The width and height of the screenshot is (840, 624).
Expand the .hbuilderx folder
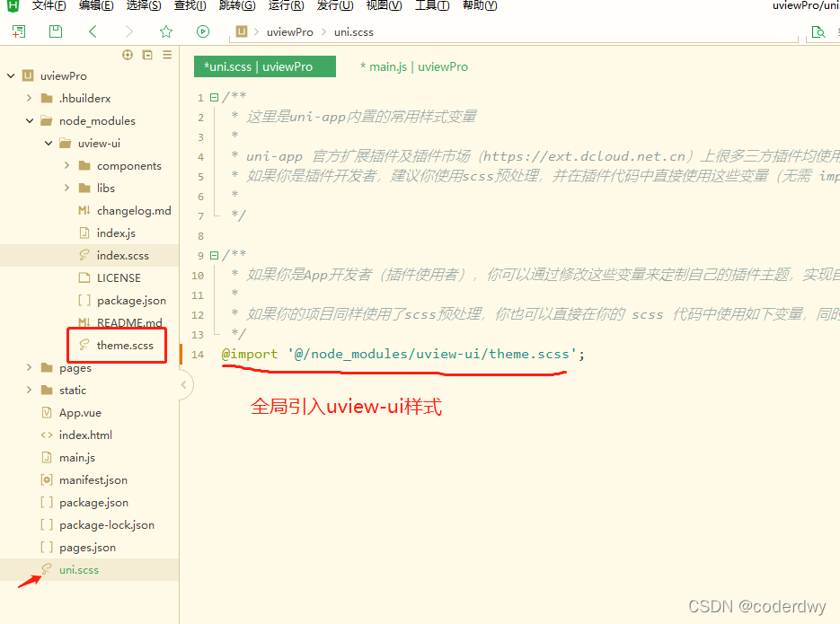[x=30, y=98]
